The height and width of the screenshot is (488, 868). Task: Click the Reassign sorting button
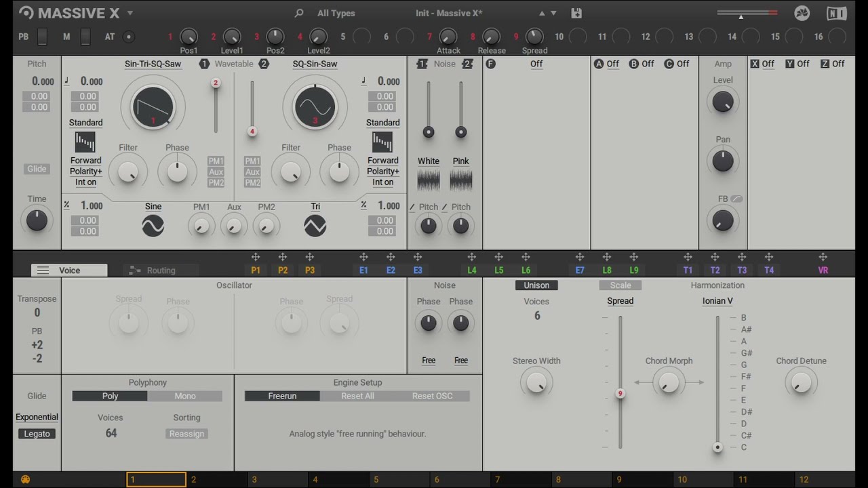pyautogui.click(x=186, y=434)
